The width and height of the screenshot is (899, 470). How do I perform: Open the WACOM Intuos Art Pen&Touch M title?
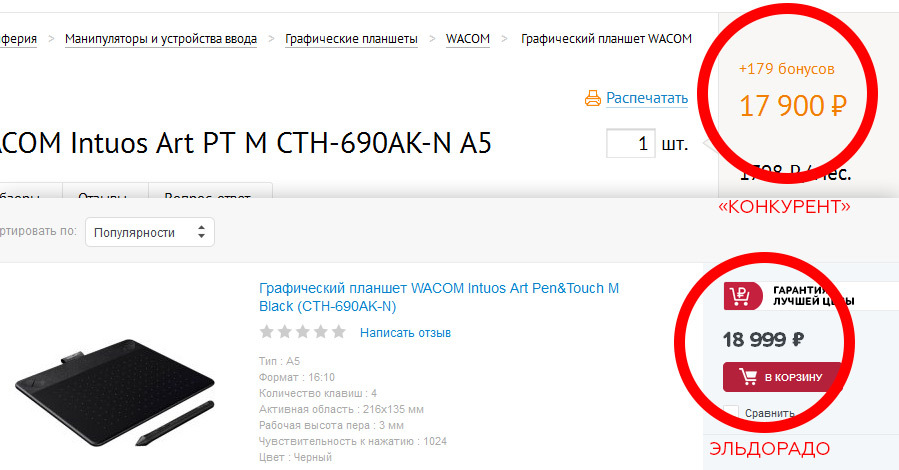(439, 297)
